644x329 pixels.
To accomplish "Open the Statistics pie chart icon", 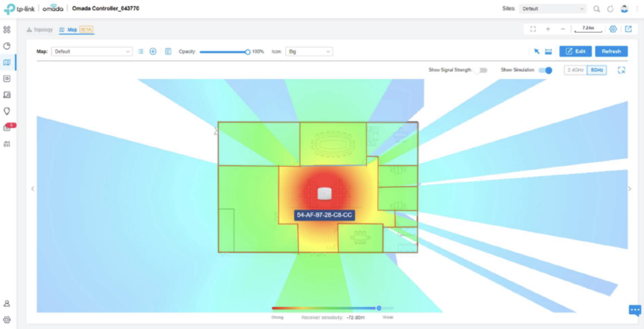I will 7,46.
